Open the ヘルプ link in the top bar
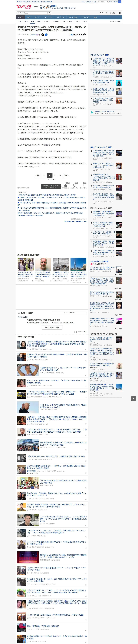The image size is (138, 644). click(94, 2)
